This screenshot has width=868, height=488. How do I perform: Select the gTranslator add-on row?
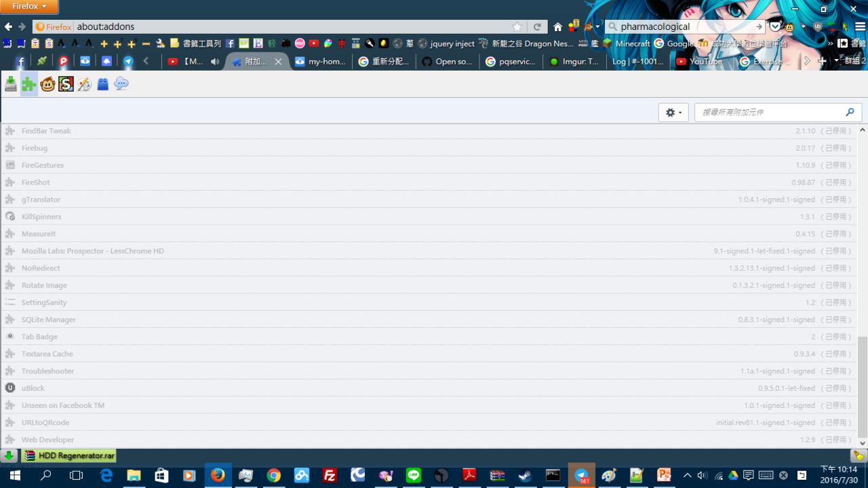click(429, 200)
